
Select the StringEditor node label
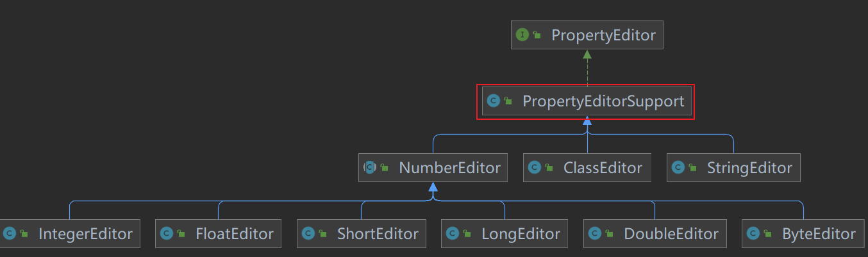tap(749, 168)
